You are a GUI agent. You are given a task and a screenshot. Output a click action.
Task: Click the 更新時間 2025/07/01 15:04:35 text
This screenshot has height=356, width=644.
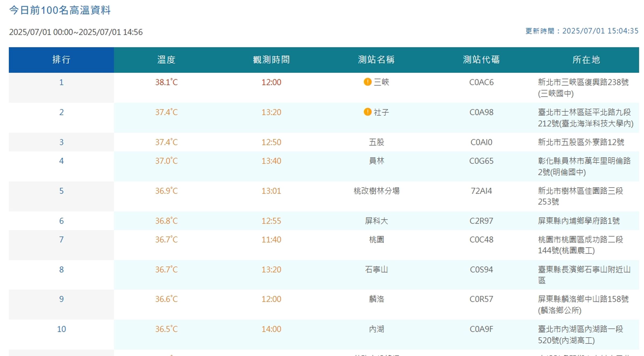(x=582, y=31)
